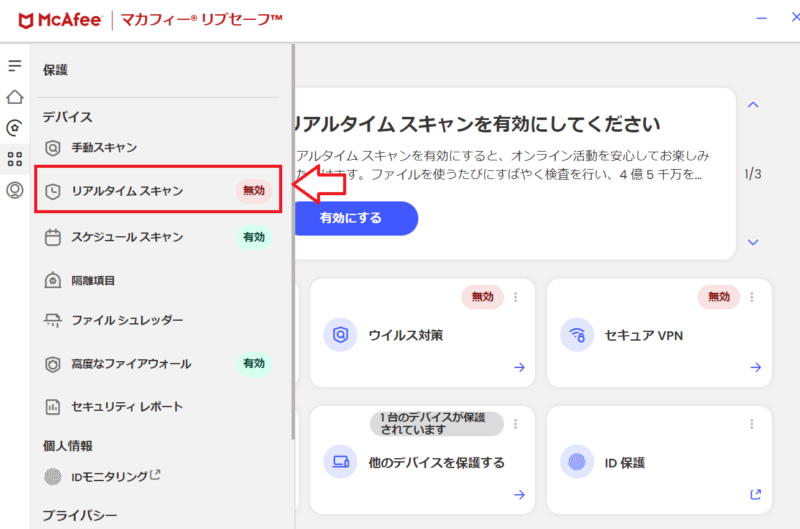Click the 隔離項目 quarantine icon
Image resolution: width=800 pixels, height=529 pixels.
[53, 281]
